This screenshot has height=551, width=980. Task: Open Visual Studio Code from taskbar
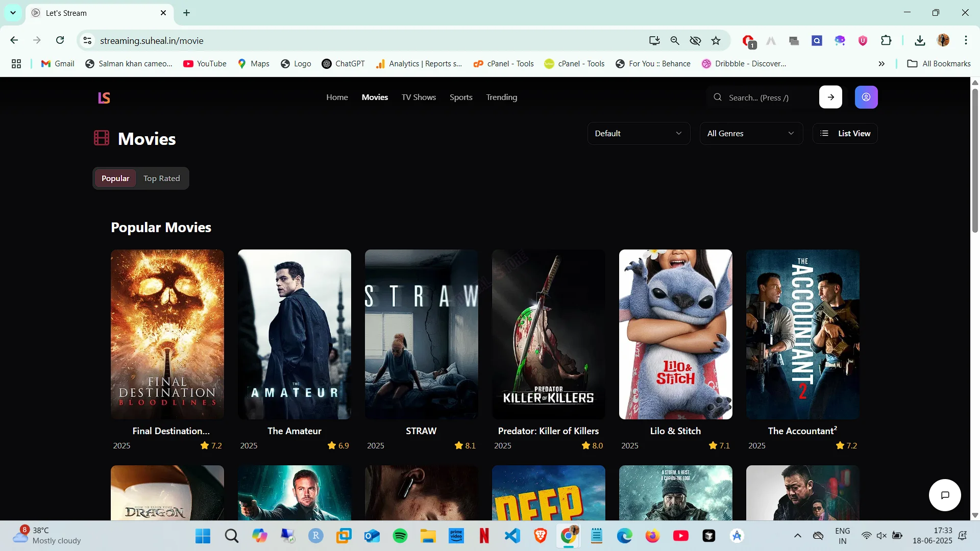pyautogui.click(x=512, y=536)
